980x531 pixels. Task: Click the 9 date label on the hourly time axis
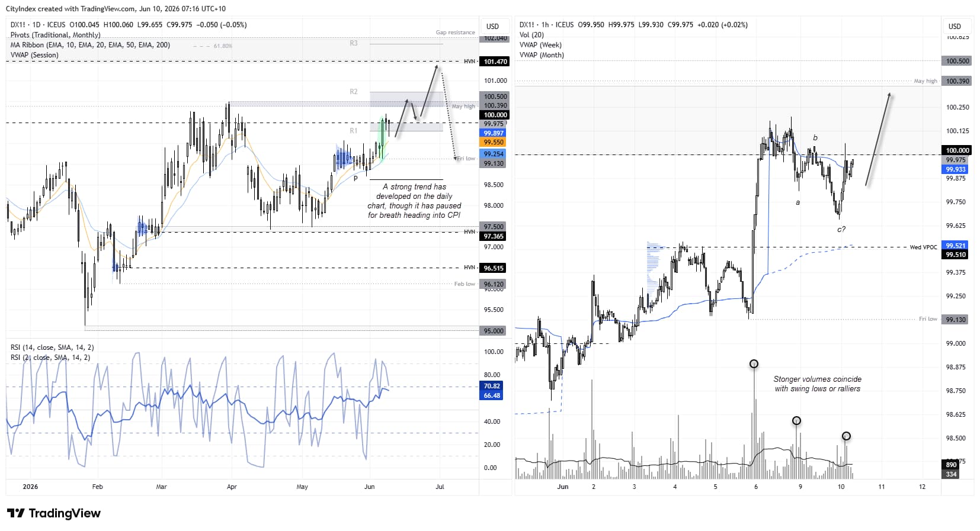click(800, 487)
